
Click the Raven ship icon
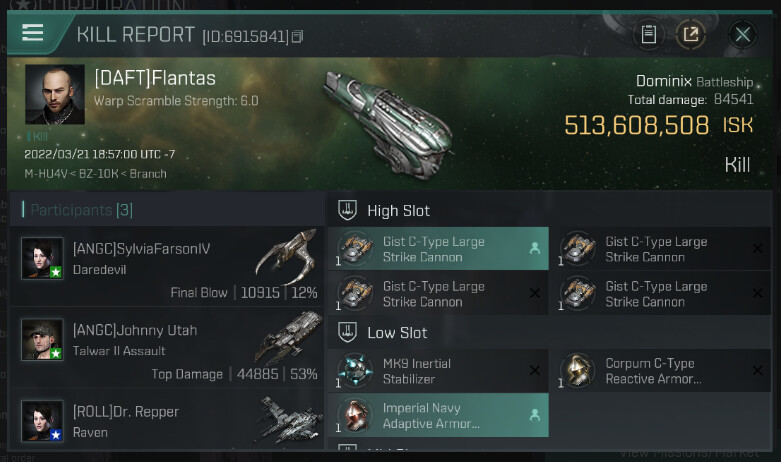tap(285, 417)
